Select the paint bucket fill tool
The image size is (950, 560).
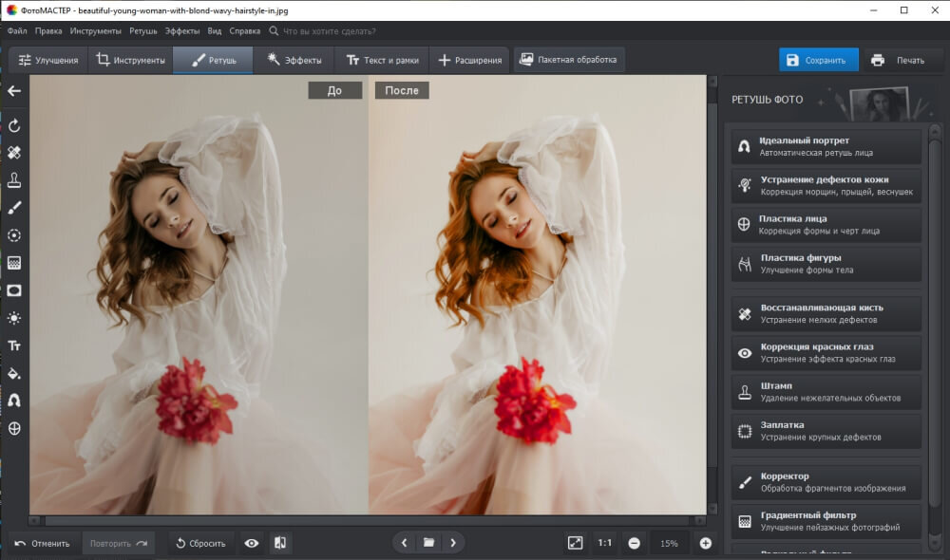[14, 373]
